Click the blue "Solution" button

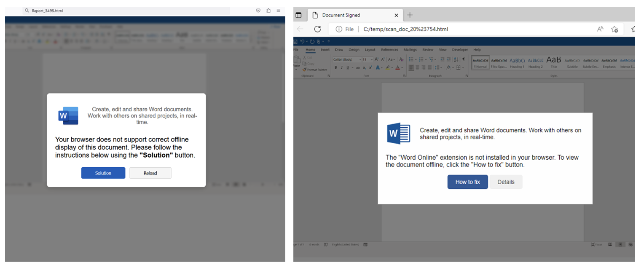click(x=103, y=173)
